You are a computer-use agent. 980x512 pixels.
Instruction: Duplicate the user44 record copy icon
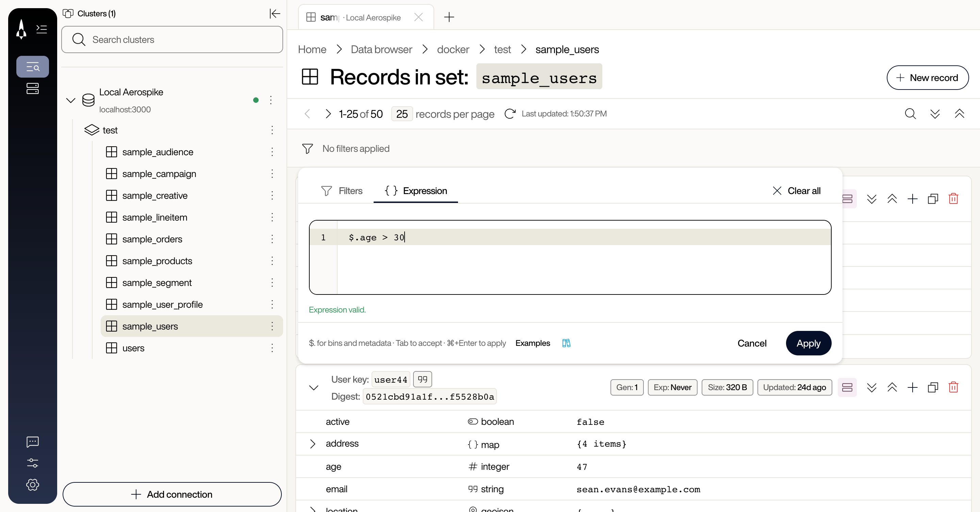coord(933,387)
